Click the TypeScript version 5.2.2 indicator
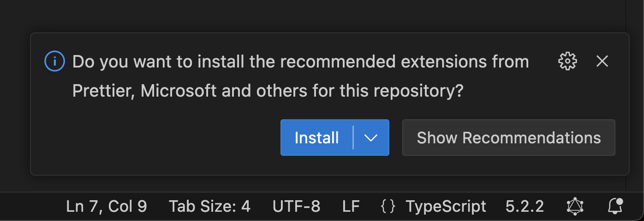 [525, 206]
